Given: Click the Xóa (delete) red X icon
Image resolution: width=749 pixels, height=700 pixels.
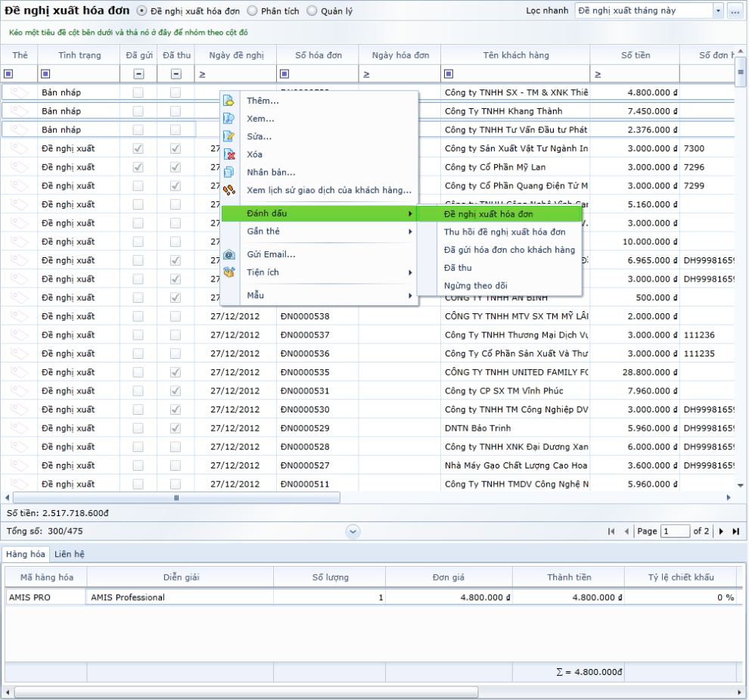Looking at the screenshot, I should [229, 154].
